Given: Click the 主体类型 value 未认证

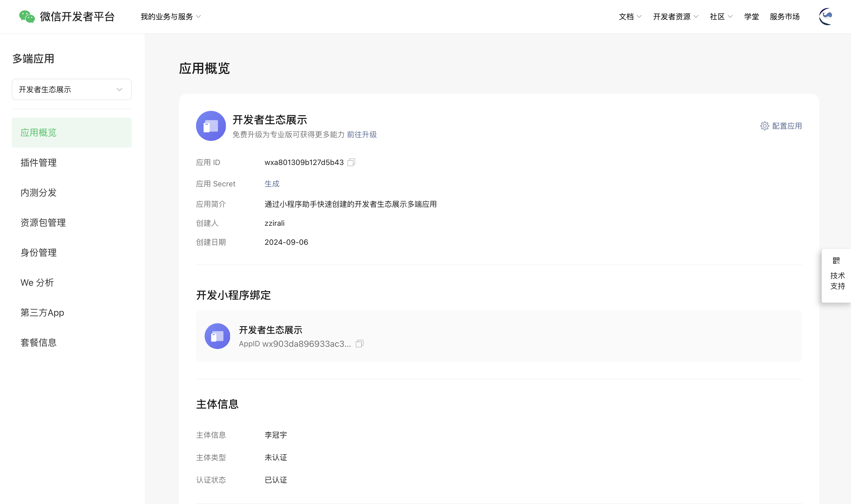Looking at the screenshot, I should pos(276,457).
